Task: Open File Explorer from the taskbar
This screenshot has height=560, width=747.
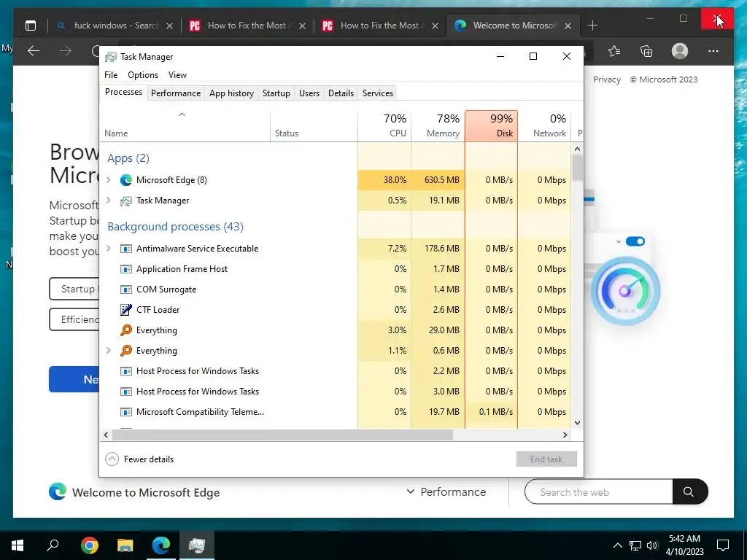Action: pyautogui.click(x=125, y=545)
